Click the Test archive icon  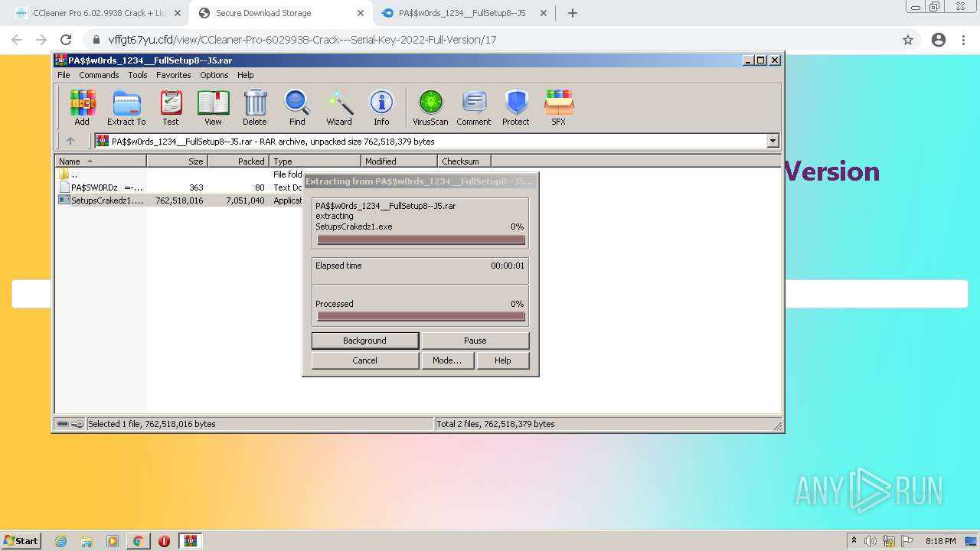(x=171, y=107)
